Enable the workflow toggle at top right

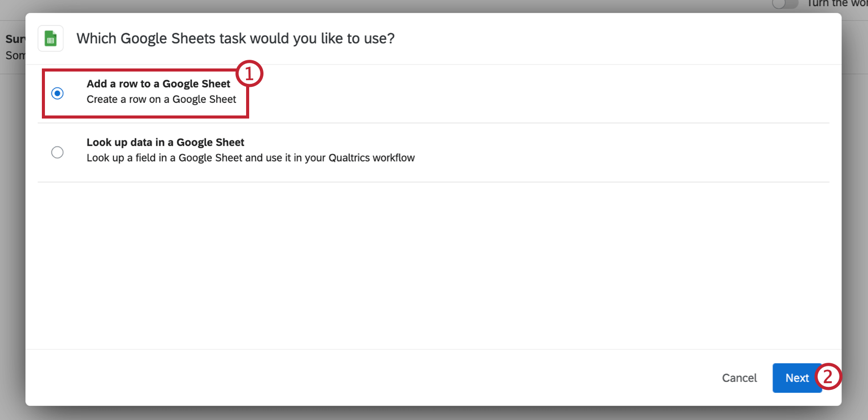pos(785,4)
